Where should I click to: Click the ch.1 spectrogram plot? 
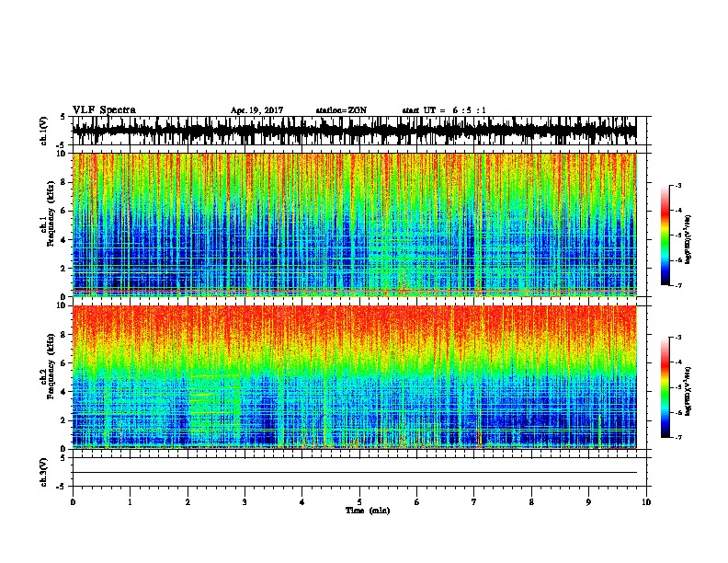pos(355,224)
